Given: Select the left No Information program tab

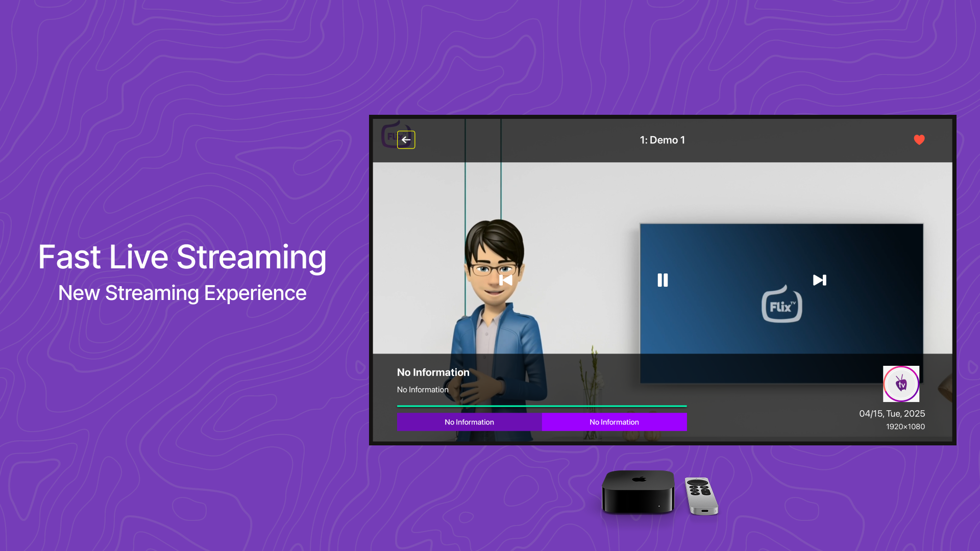Looking at the screenshot, I should point(469,422).
